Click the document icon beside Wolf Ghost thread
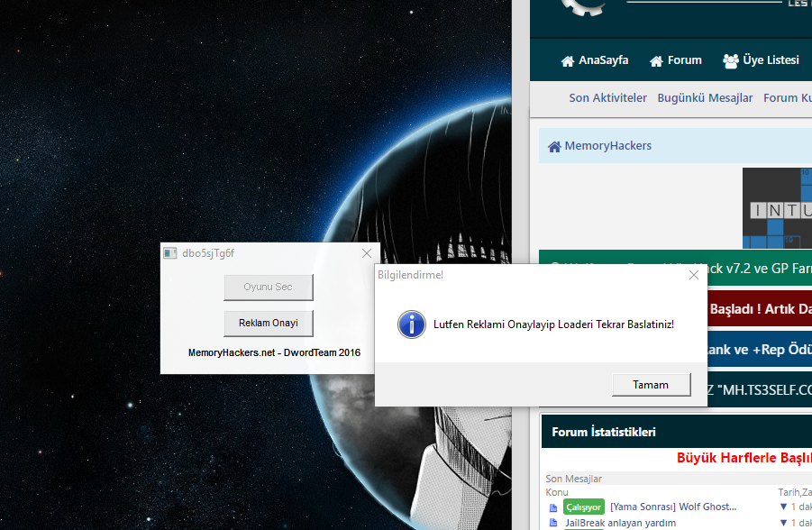The image size is (812, 530). (x=553, y=507)
